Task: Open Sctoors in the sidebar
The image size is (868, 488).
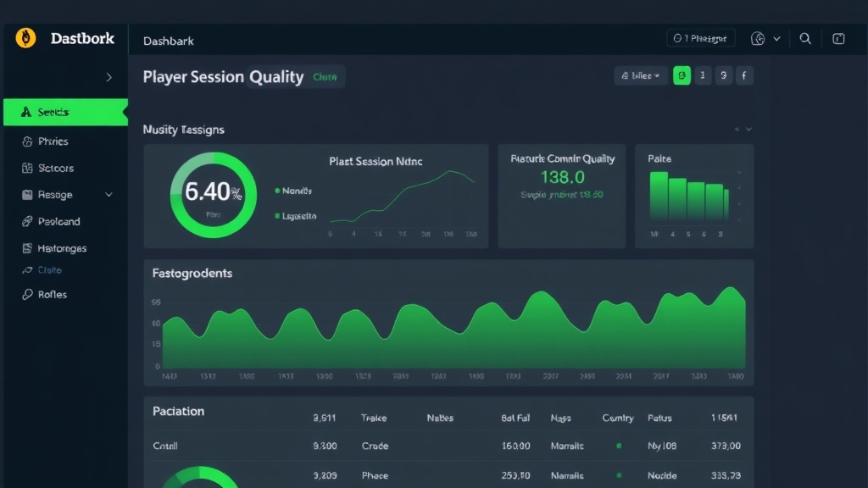Action: coord(55,169)
